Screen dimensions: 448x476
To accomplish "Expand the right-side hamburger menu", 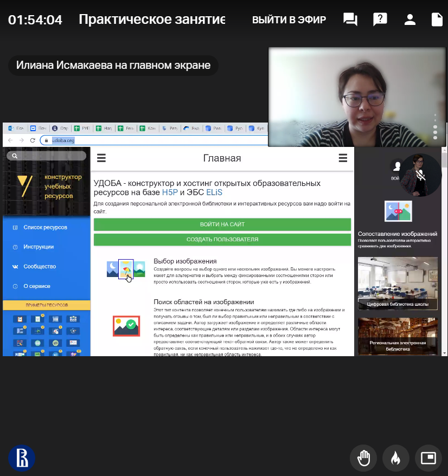I will 343,158.
